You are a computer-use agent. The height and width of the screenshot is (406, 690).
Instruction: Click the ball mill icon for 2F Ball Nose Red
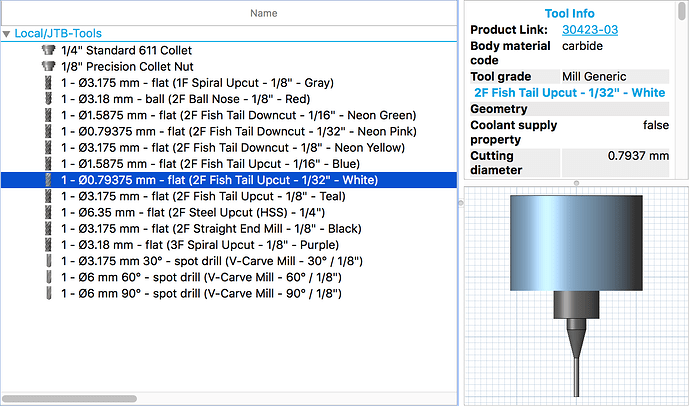48,99
